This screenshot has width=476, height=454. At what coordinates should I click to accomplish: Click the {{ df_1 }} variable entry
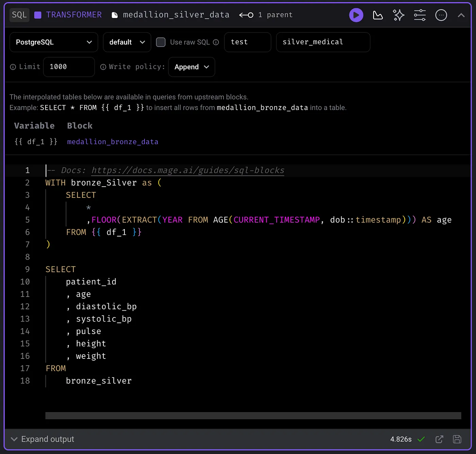(36, 142)
